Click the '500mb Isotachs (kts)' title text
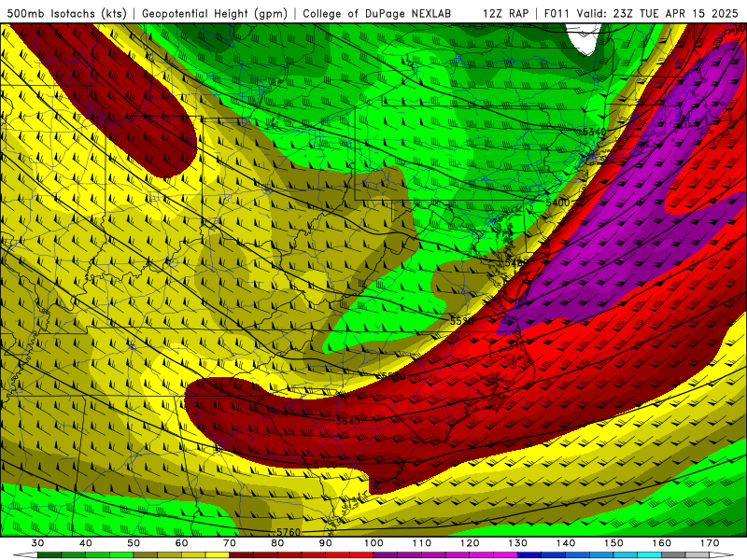The image size is (747, 560). pyautogui.click(x=66, y=13)
